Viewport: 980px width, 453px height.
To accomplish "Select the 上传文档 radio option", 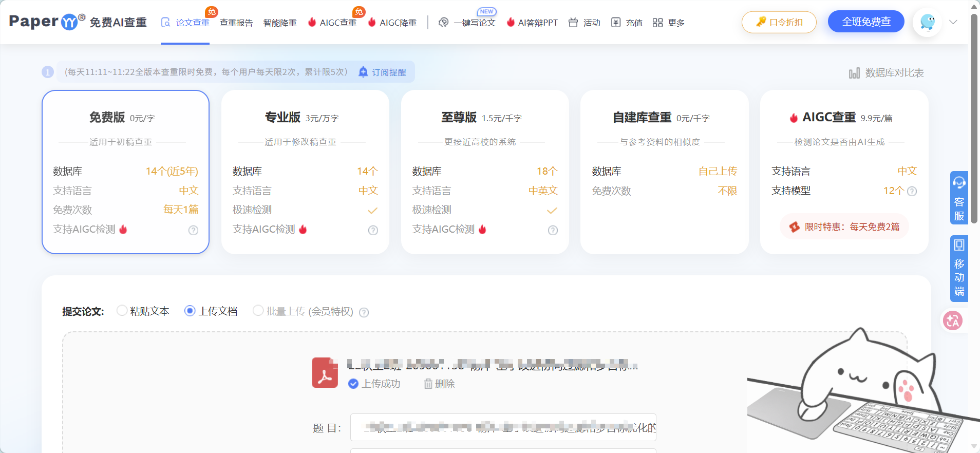I will point(190,310).
